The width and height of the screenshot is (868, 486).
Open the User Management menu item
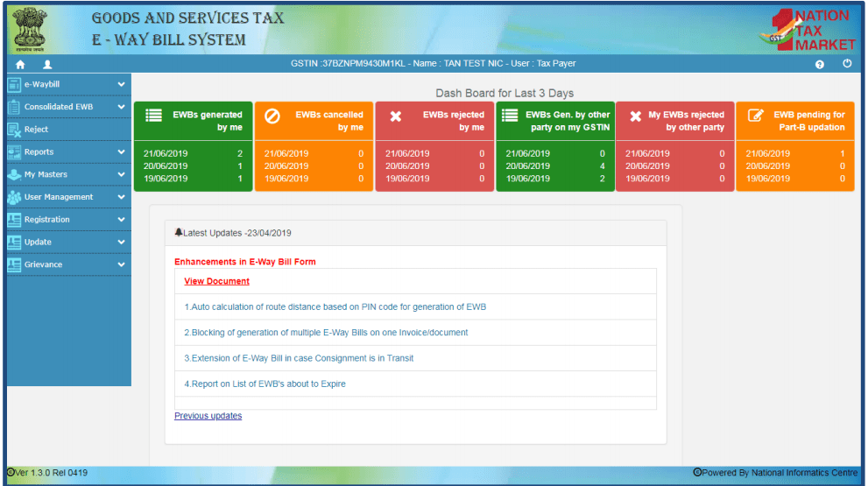(x=69, y=197)
